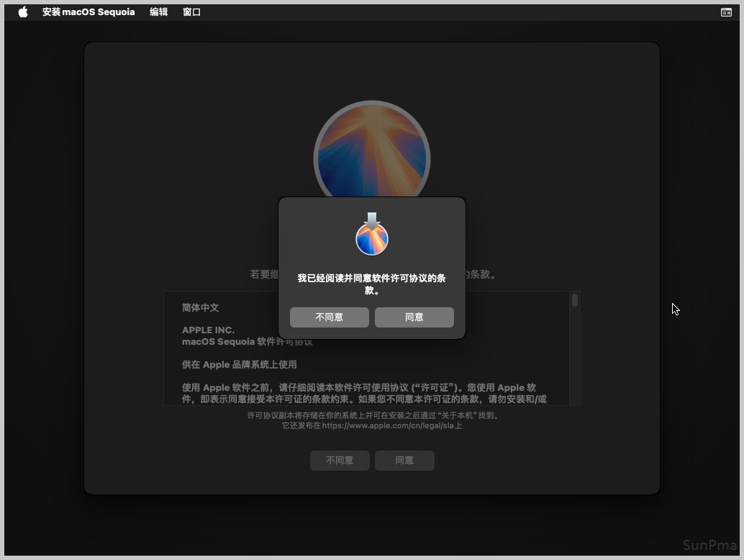Click the paragraph starting 使用 Apple 软件之前
Screen dimensions: 744x560
click(363, 393)
